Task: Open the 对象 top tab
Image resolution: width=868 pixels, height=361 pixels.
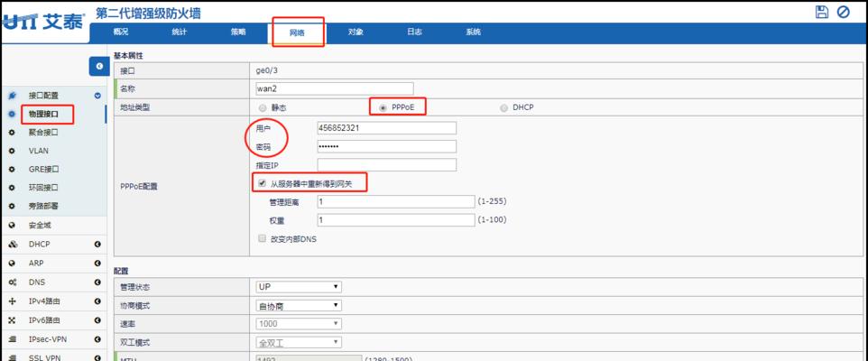Action: pos(356,32)
